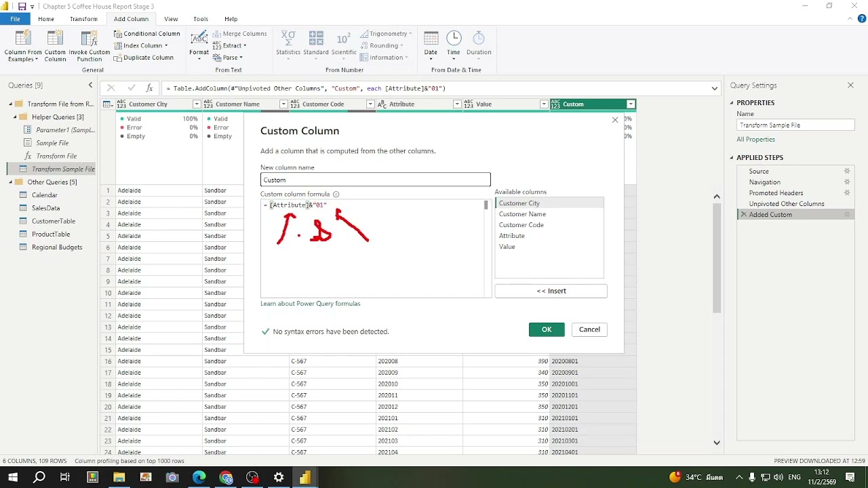Open taskbar Settings gear icon

click(279, 477)
